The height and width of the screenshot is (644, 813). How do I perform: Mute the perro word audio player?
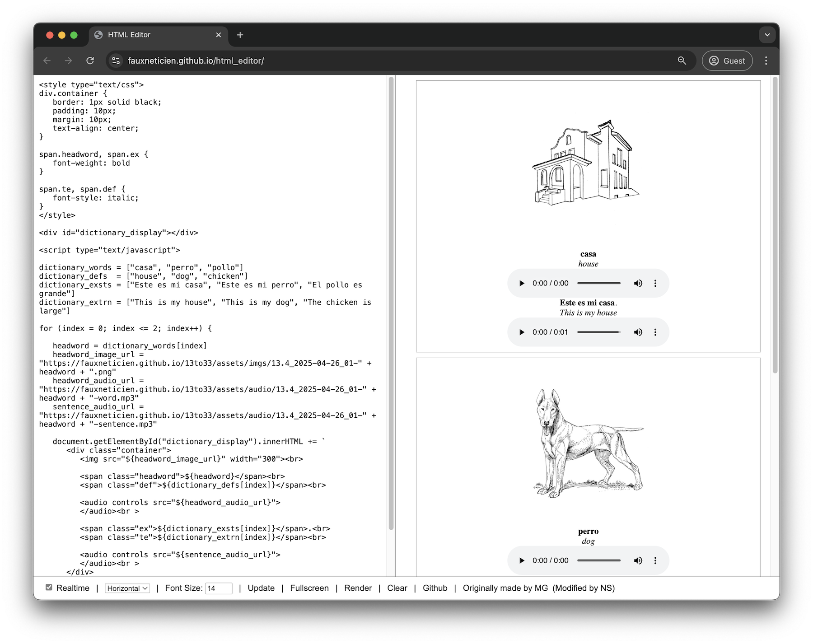638,560
